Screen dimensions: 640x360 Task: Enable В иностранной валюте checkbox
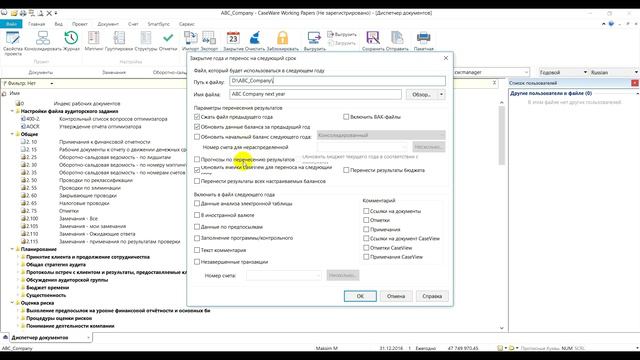pyautogui.click(x=197, y=215)
